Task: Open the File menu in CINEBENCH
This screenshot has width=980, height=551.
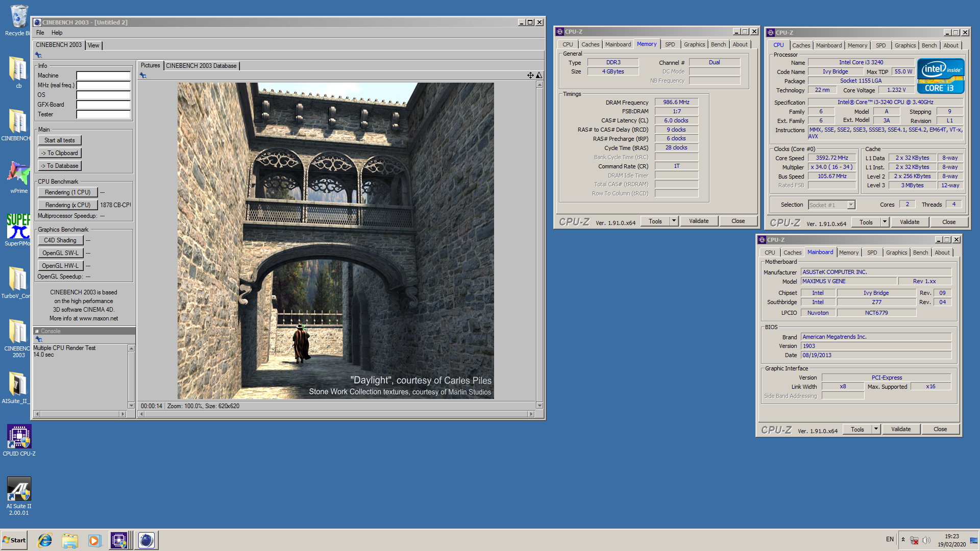Action: click(40, 33)
